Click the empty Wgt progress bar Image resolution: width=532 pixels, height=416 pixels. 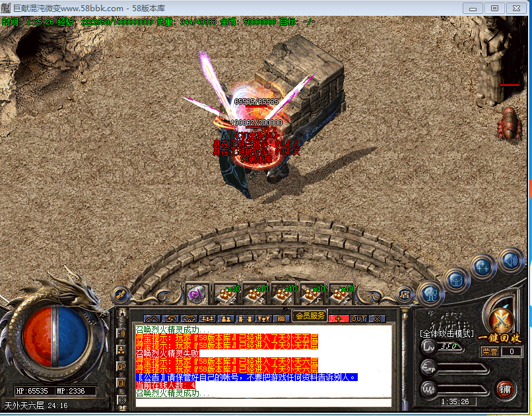463,390
